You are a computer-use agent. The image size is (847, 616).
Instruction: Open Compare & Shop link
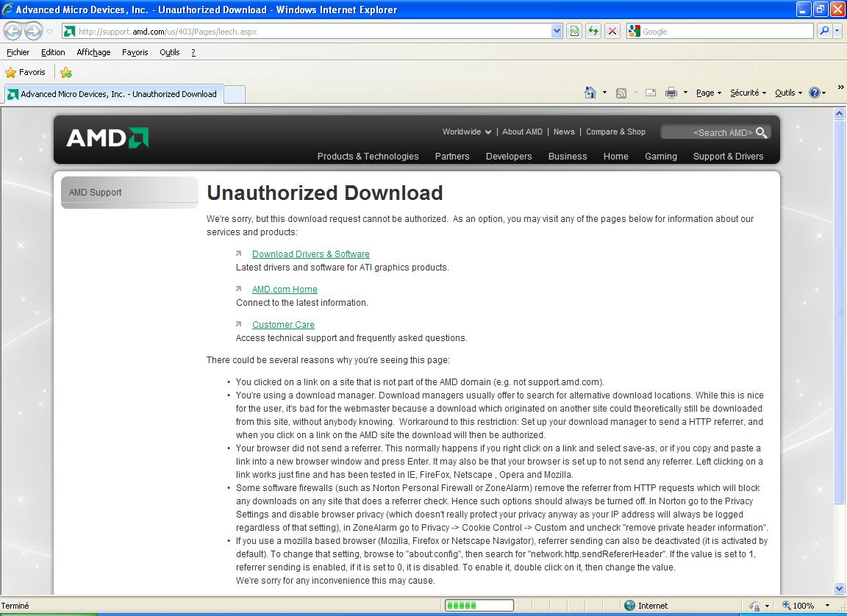click(x=616, y=132)
